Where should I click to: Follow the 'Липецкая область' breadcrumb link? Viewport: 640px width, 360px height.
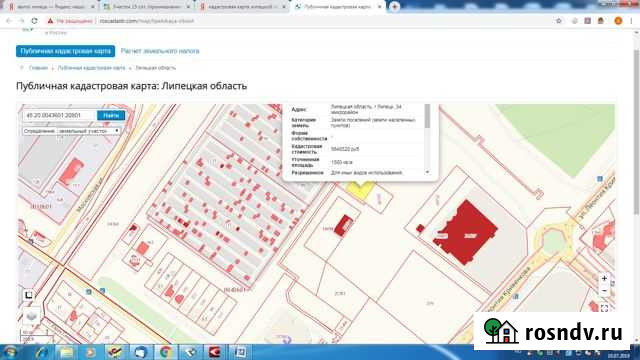point(156,68)
